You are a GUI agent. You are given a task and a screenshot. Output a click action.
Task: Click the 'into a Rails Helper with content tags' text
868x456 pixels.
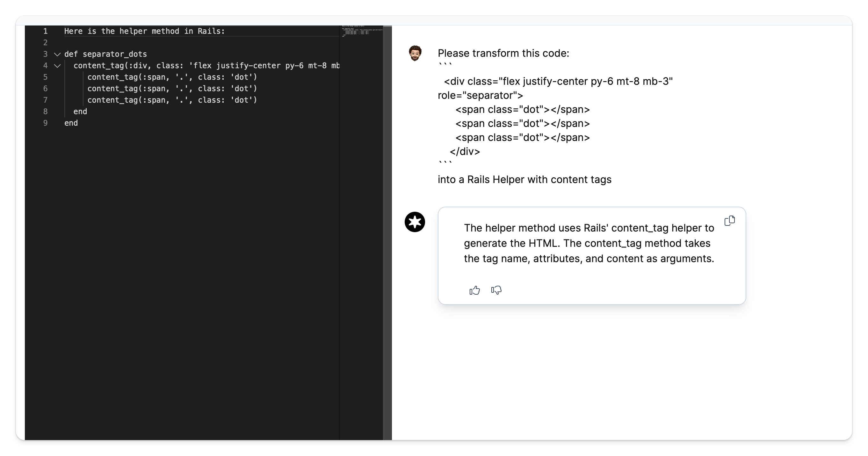(x=524, y=180)
